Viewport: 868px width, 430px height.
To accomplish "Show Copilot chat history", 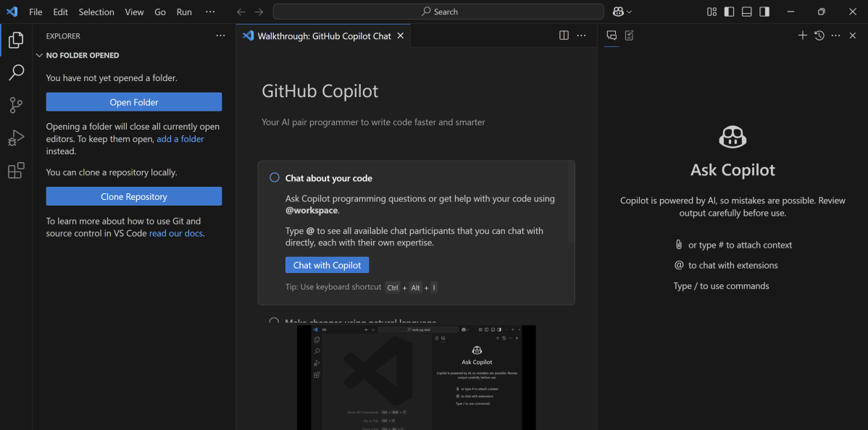I will point(819,35).
